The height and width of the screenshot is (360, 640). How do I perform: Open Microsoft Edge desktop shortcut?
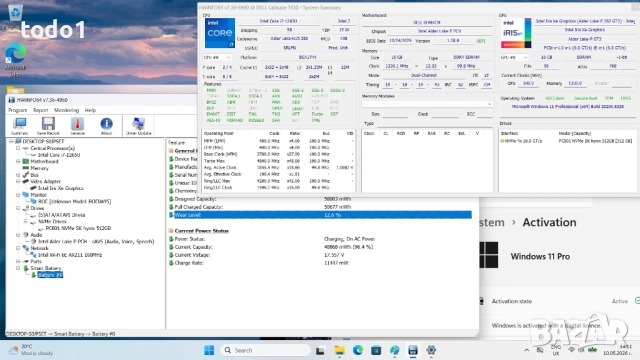point(15,59)
